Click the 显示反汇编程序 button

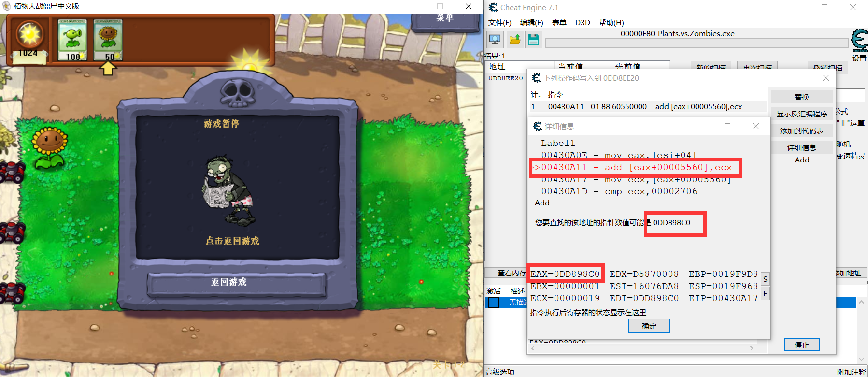[x=802, y=114]
